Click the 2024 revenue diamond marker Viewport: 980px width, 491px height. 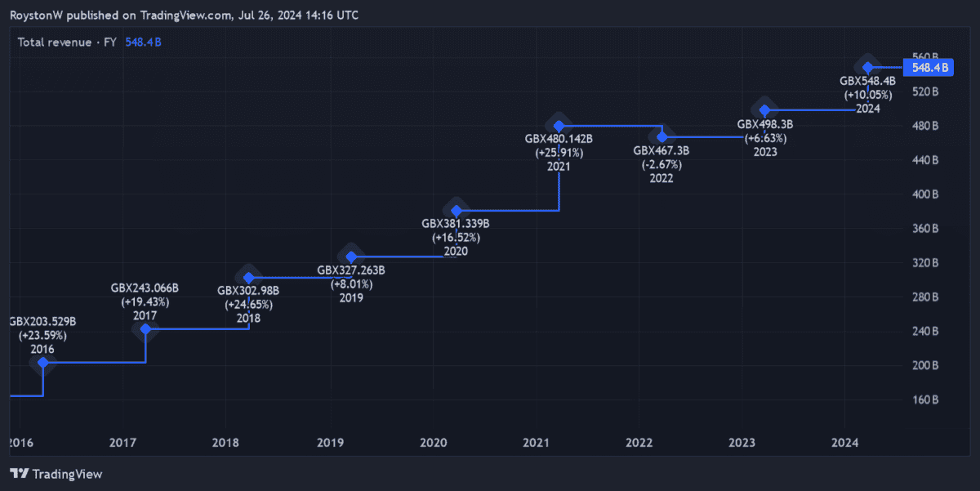[x=868, y=67]
